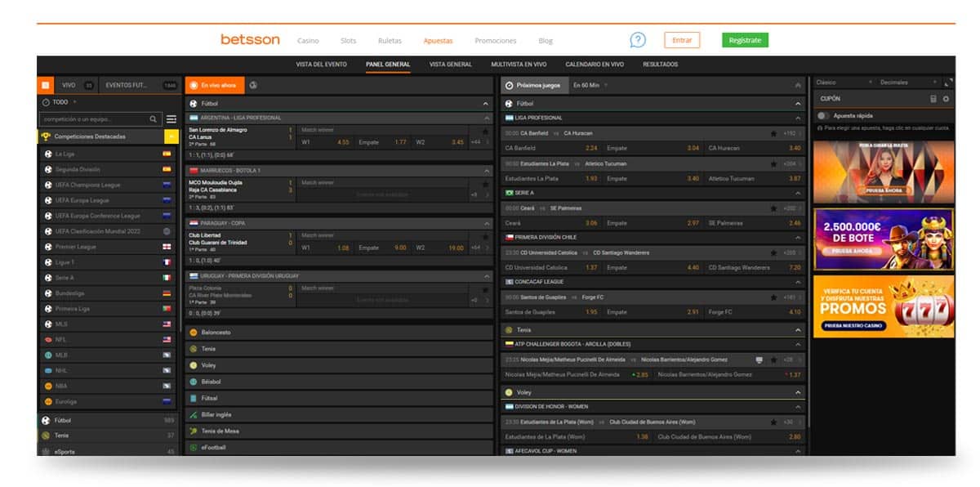Open the Verifica tu cuenta promos banner
The height and width of the screenshot is (487, 980).
tap(884, 306)
